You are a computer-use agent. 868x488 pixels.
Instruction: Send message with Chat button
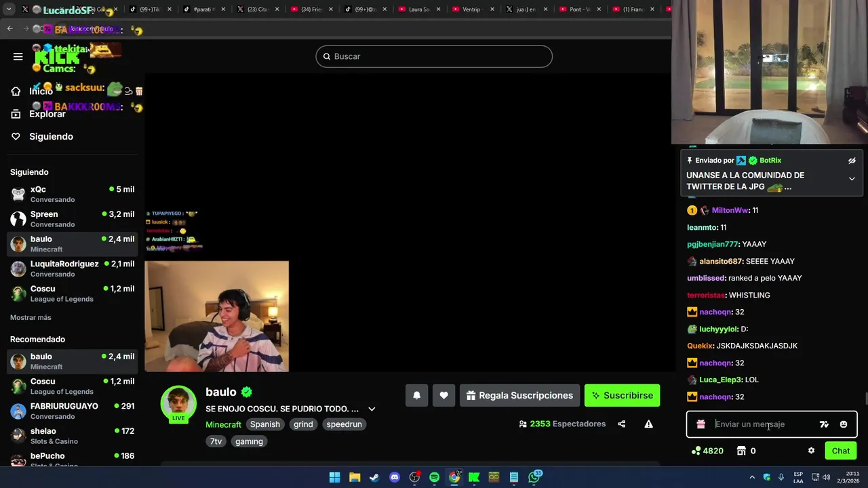point(841,451)
